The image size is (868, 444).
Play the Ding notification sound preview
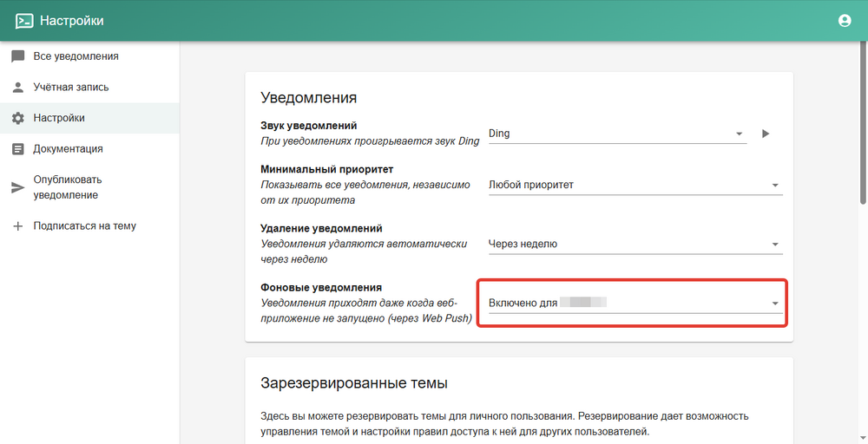coord(765,134)
